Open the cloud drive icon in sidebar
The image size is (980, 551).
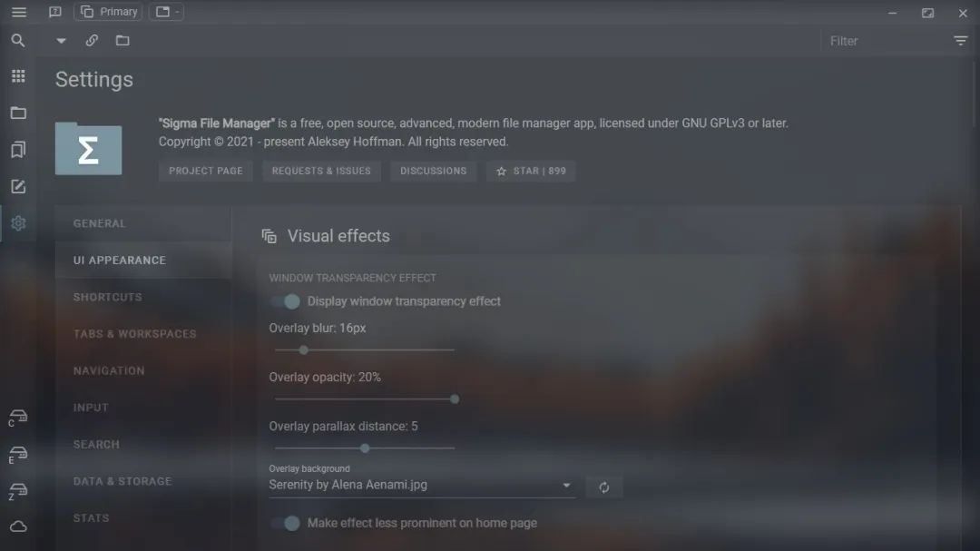tap(18, 526)
